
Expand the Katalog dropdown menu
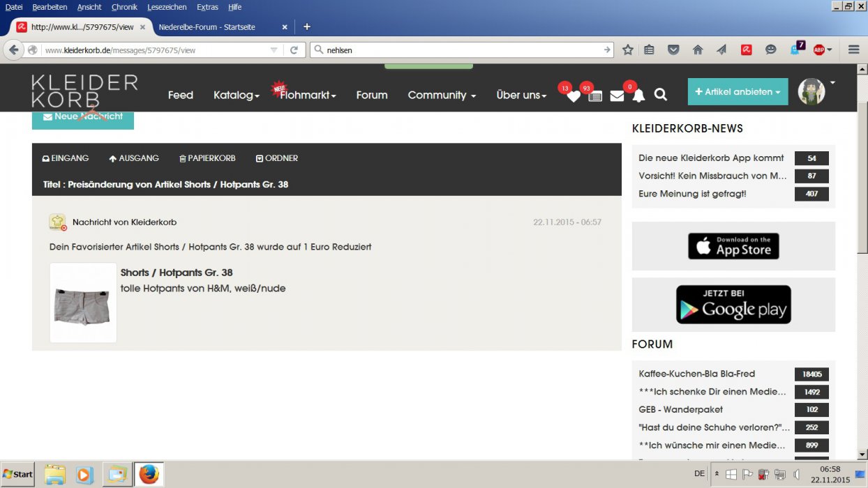click(237, 95)
